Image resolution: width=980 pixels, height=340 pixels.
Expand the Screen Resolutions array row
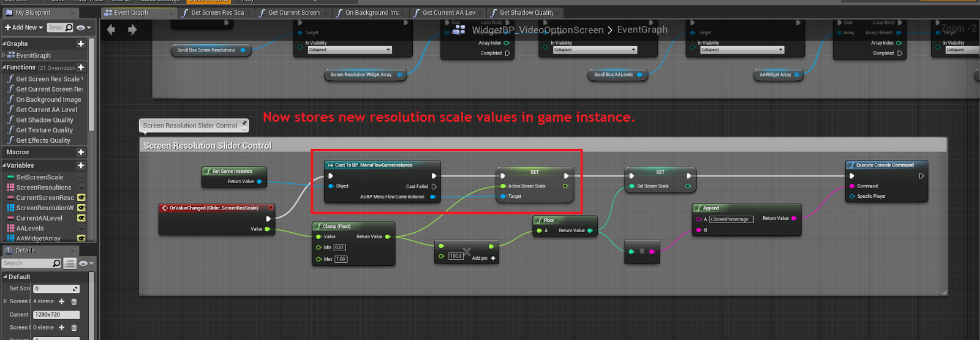(6, 301)
